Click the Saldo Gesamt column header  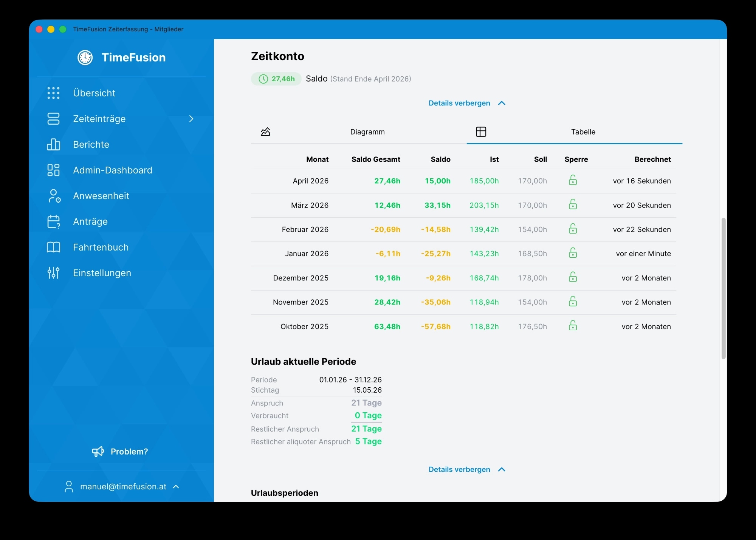[x=376, y=159]
